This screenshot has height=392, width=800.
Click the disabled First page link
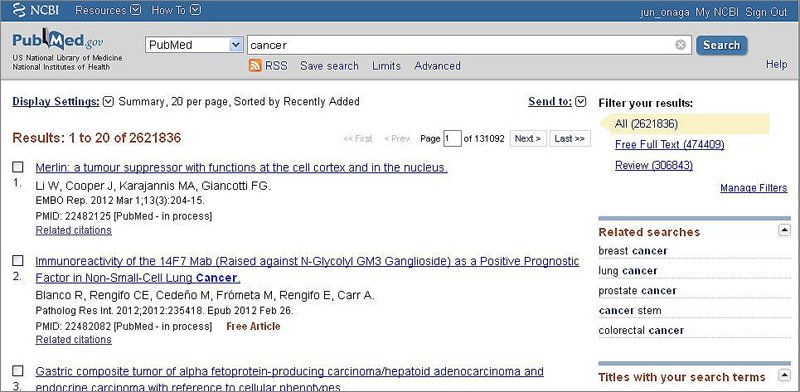coord(358,138)
